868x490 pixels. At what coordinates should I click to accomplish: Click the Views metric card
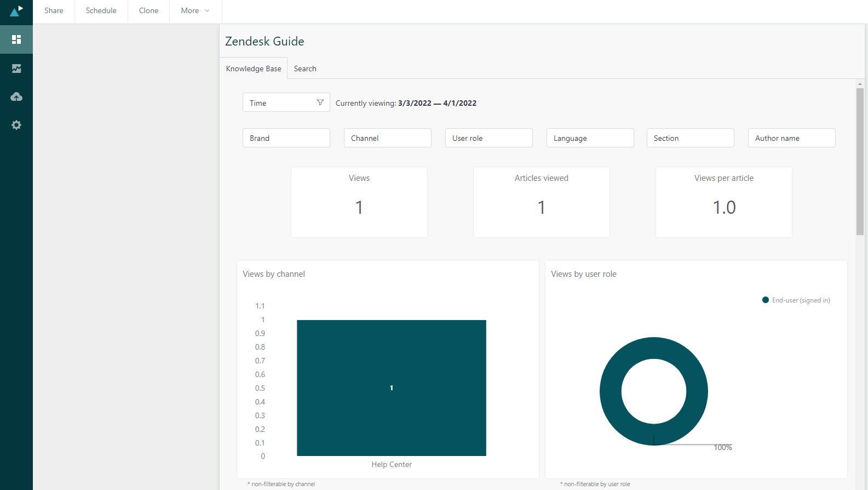pyautogui.click(x=359, y=202)
